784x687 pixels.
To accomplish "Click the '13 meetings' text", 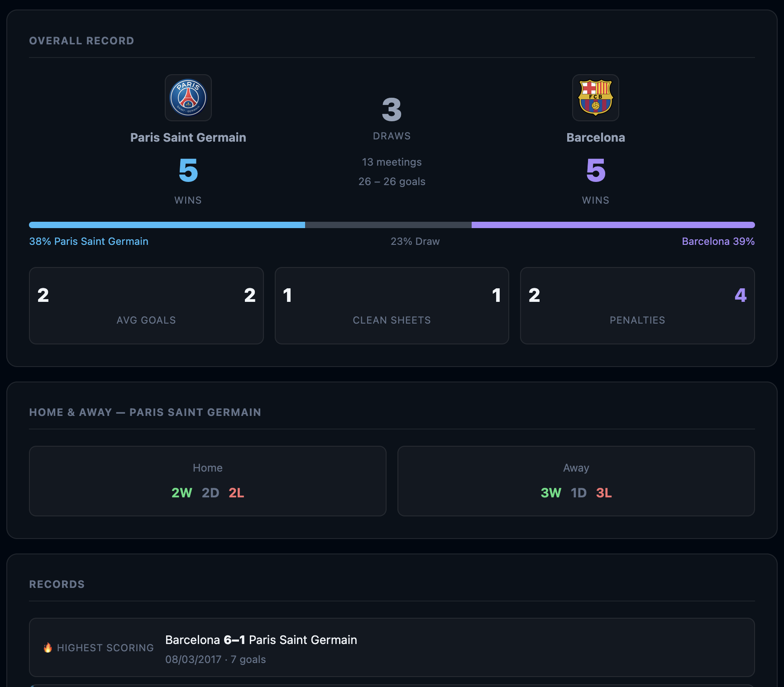I will [392, 162].
